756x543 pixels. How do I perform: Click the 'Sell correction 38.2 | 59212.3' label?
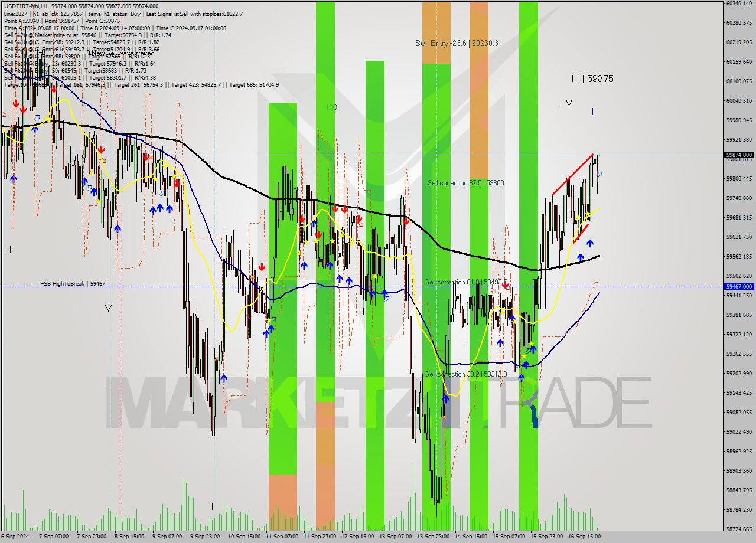tap(466, 374)
